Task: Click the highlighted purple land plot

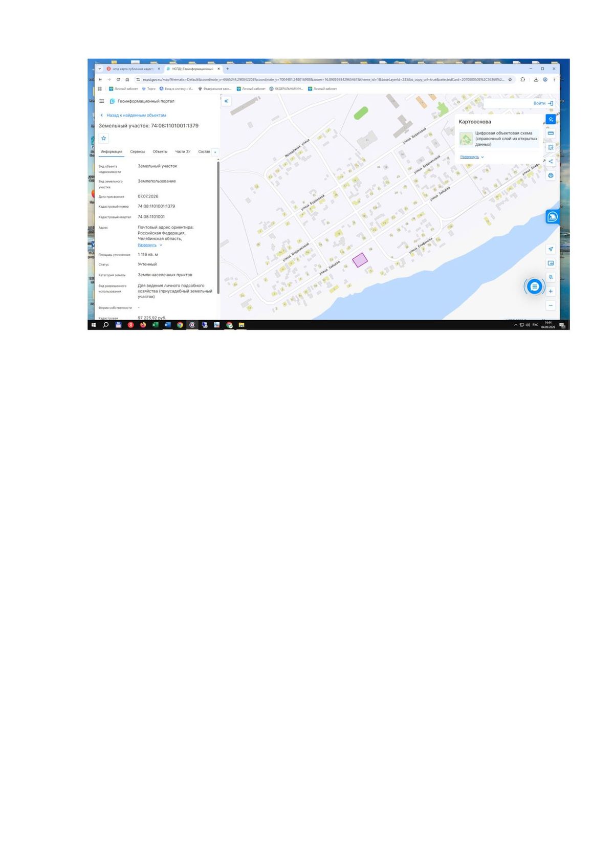Action: point(360,260)
